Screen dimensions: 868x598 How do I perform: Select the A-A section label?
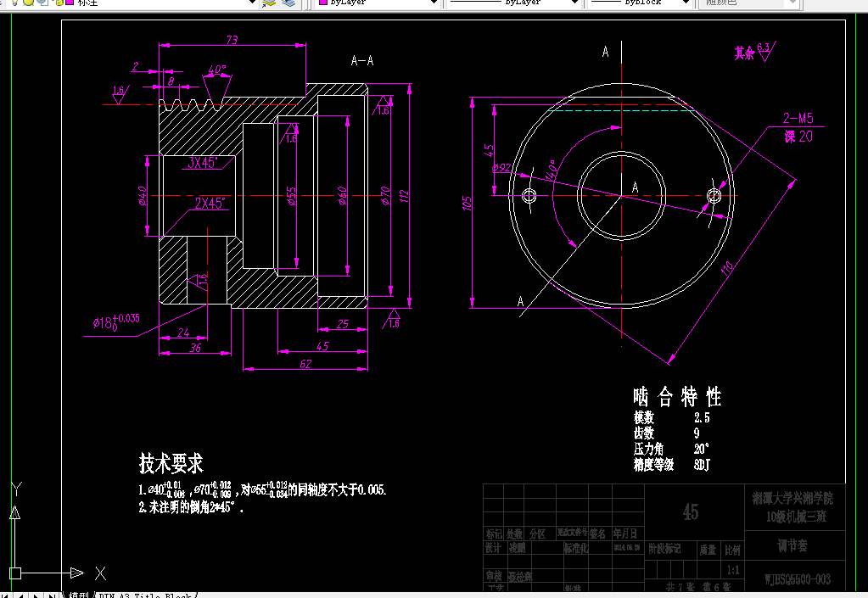pyautogui.click(x=362, y=60)
